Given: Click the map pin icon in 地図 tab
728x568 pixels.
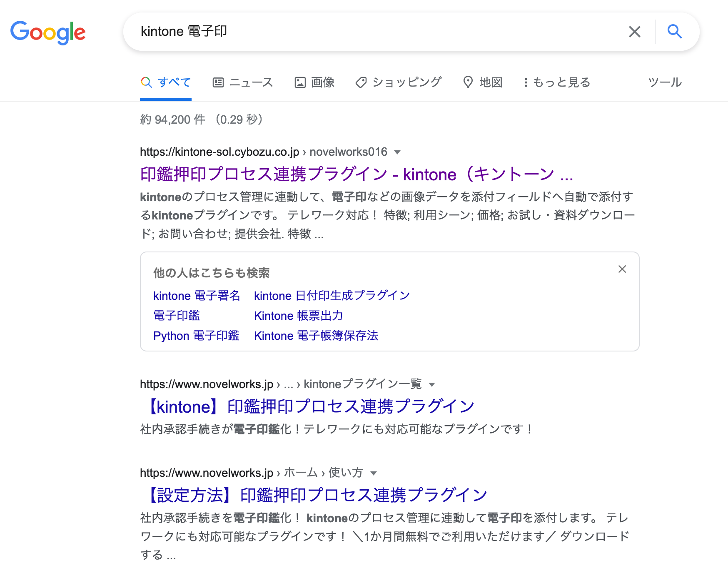Looking at the screenshot, I should [x=468, y=82].
